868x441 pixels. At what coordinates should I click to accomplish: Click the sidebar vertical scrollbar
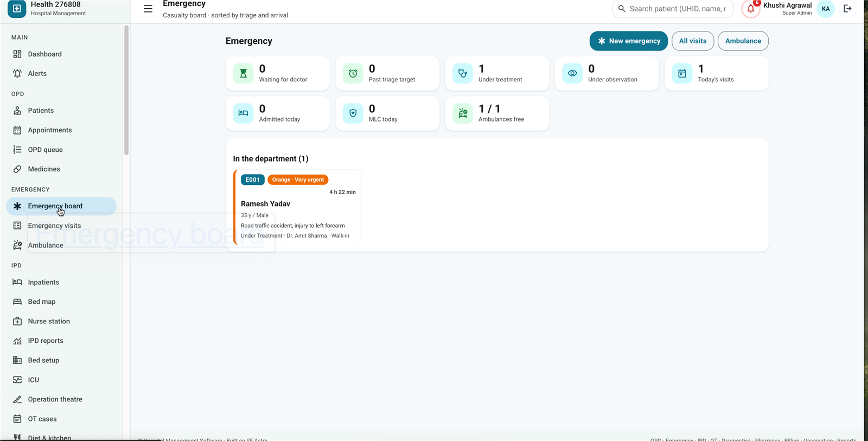coord(126,90)
